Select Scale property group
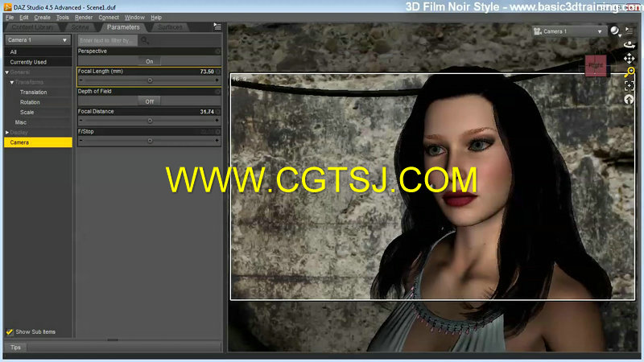The width and height of the screenshot is (644, 362). (x=27, y=112)
